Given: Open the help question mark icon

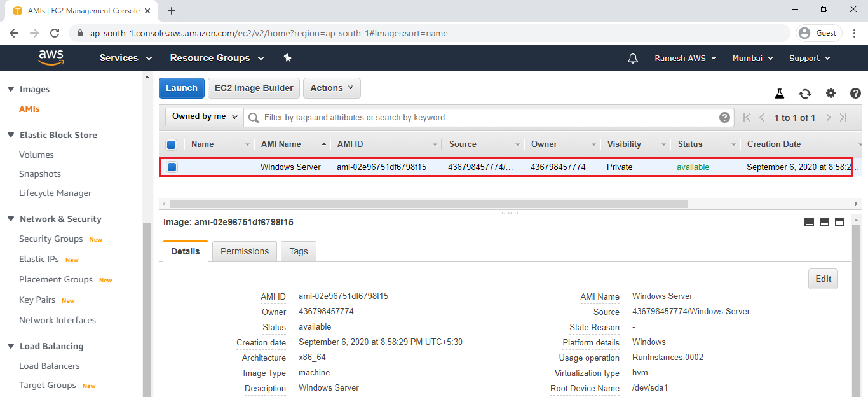Looking at the screenshot, I should [855, 94].
